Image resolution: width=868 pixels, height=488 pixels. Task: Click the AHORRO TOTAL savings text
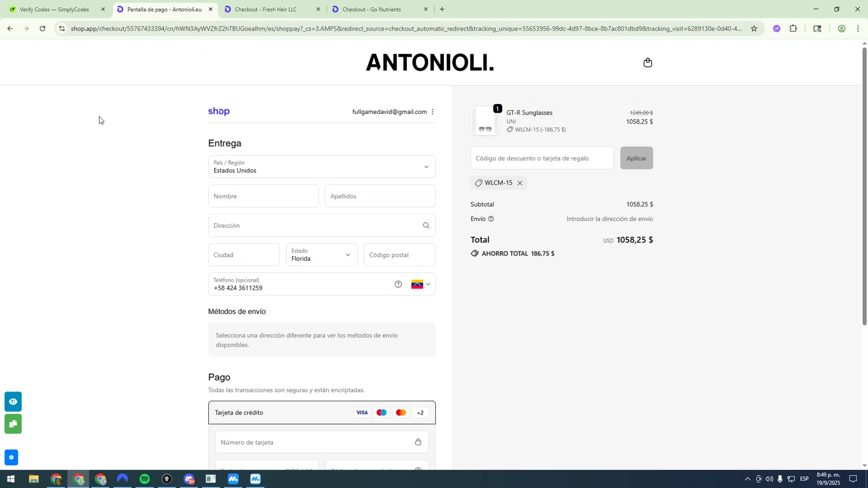518,254
